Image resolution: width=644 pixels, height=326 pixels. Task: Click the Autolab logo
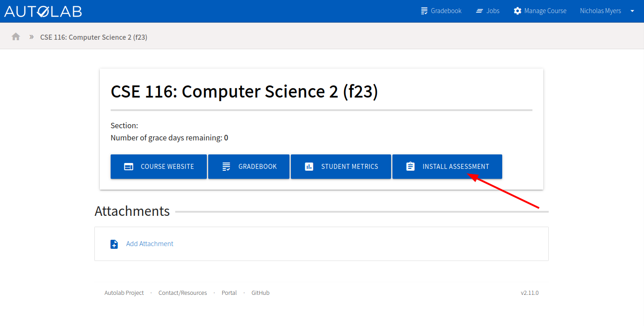(x=43, y=11)
